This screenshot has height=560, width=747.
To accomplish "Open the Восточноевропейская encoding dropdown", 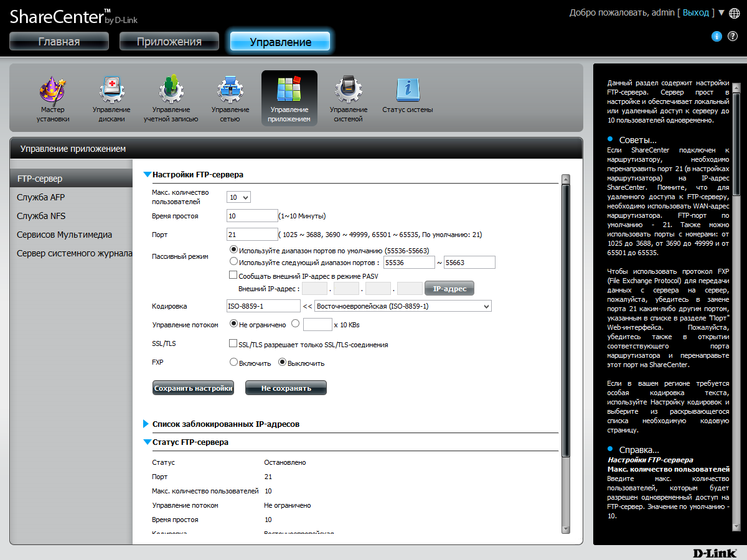I will (403, 306).
